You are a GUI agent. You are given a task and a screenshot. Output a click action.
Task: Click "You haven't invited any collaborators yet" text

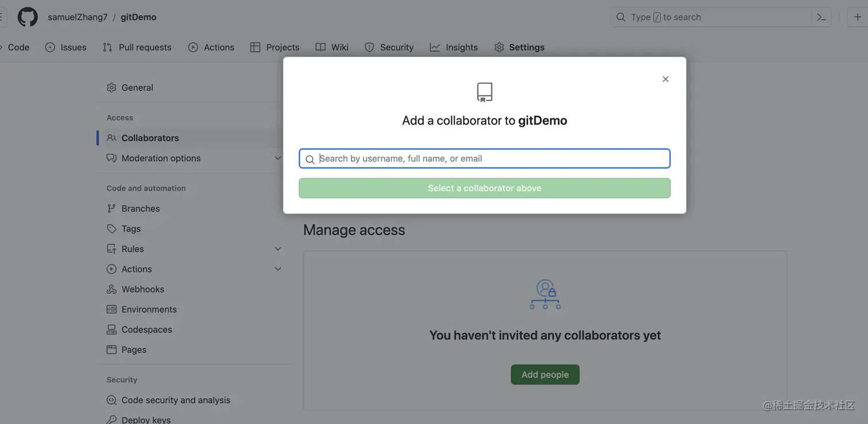[545, 335]
